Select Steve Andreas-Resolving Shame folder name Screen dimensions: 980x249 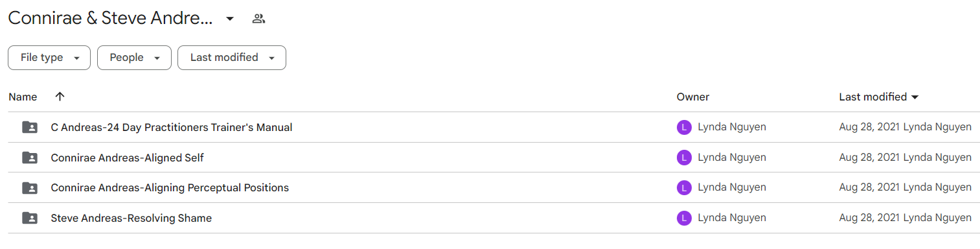click(x=131, y=219)
